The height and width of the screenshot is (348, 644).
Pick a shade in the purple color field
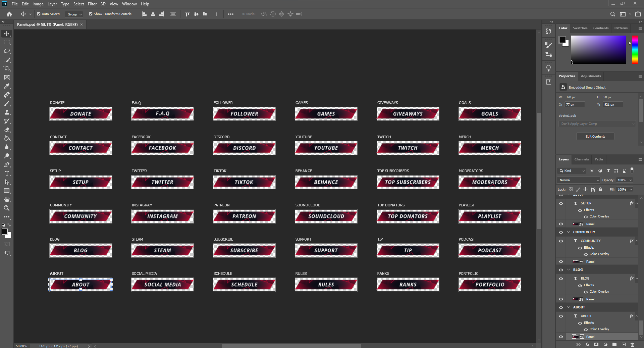598,49
